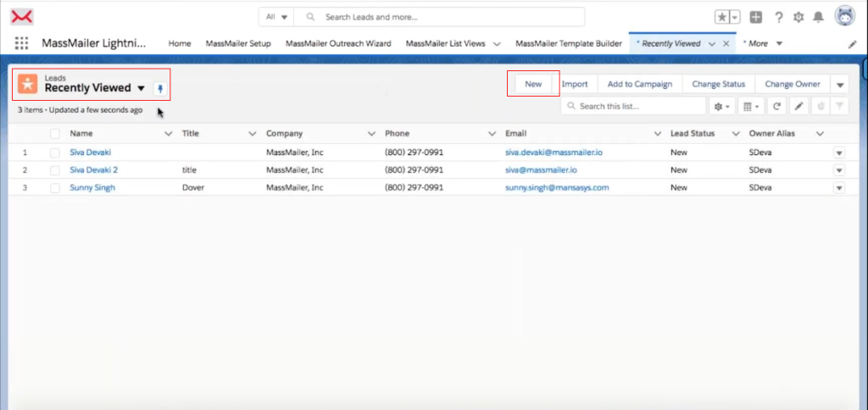The image size is (868, 410).
Task: Click the Change Owner button
Action: (793, 84)
